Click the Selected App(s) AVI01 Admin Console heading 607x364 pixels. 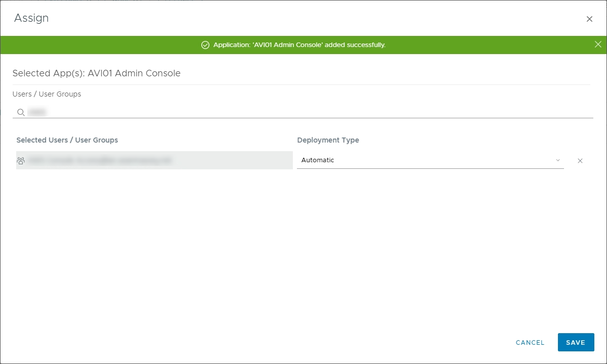click(96, 73)
